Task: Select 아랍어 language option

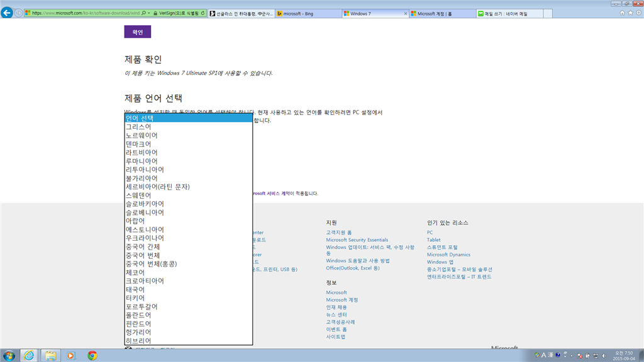Action: click(x=189, y=221)
